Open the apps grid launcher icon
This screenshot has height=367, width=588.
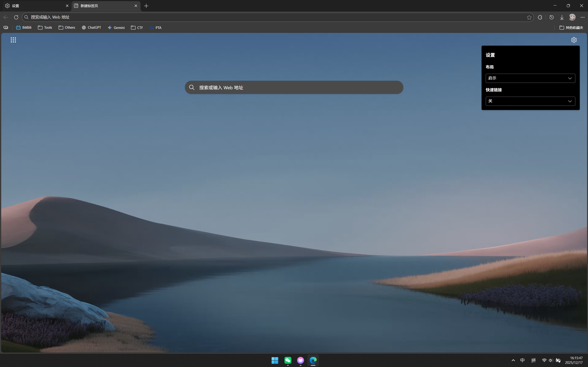pyautogui.click(x=13, y=40)
